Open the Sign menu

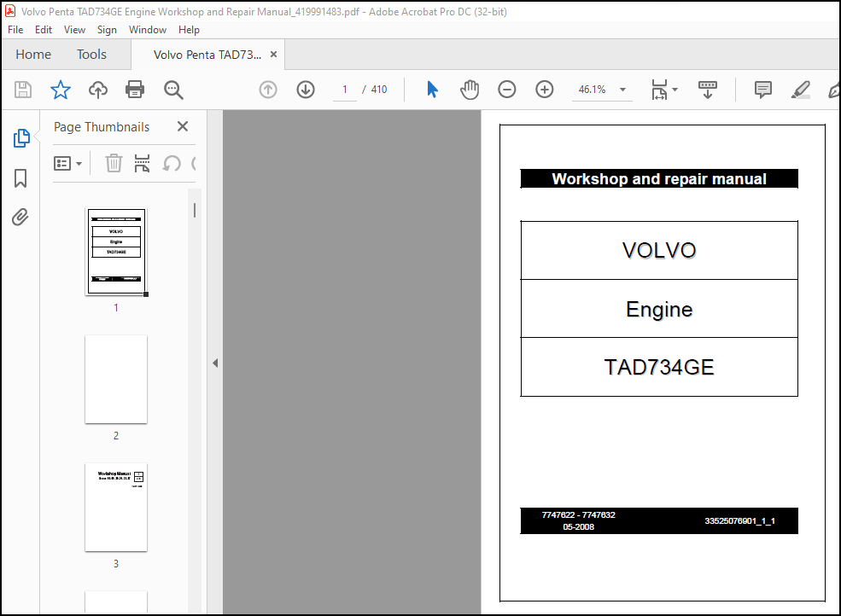click(107, 30)
